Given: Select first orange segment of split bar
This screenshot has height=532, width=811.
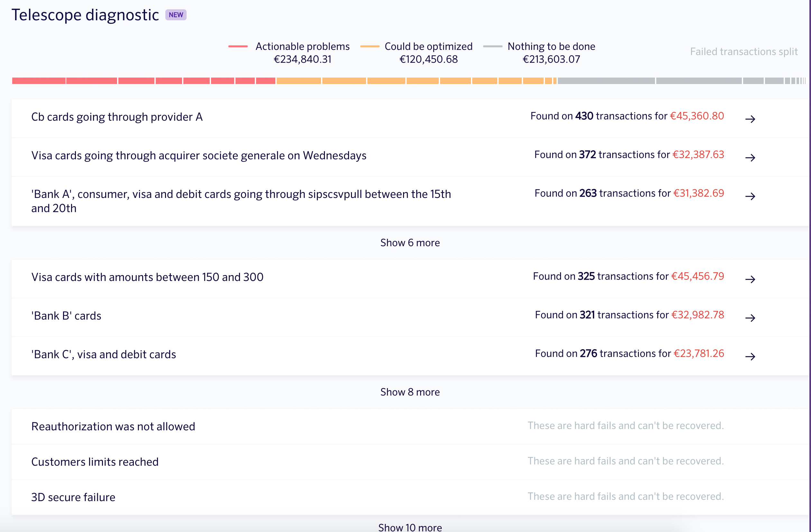Looking at the screenshot, I should pyautogui.click(x=299, y=81).
